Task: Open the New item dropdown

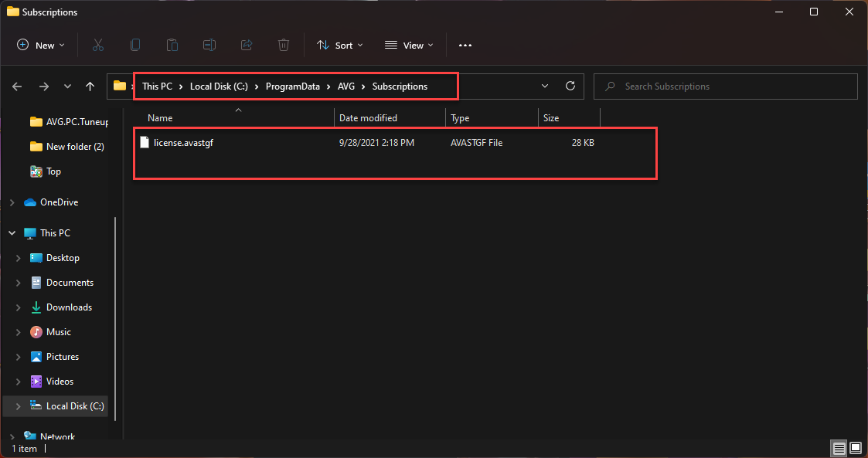Action: click(41, 46)
